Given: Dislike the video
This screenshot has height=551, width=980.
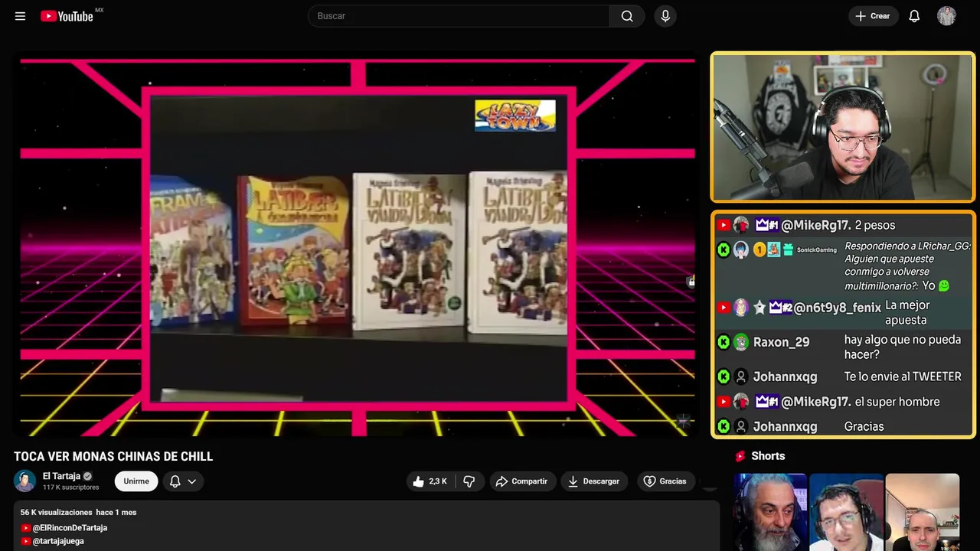Looking at the screenshot, I should 469,481.
